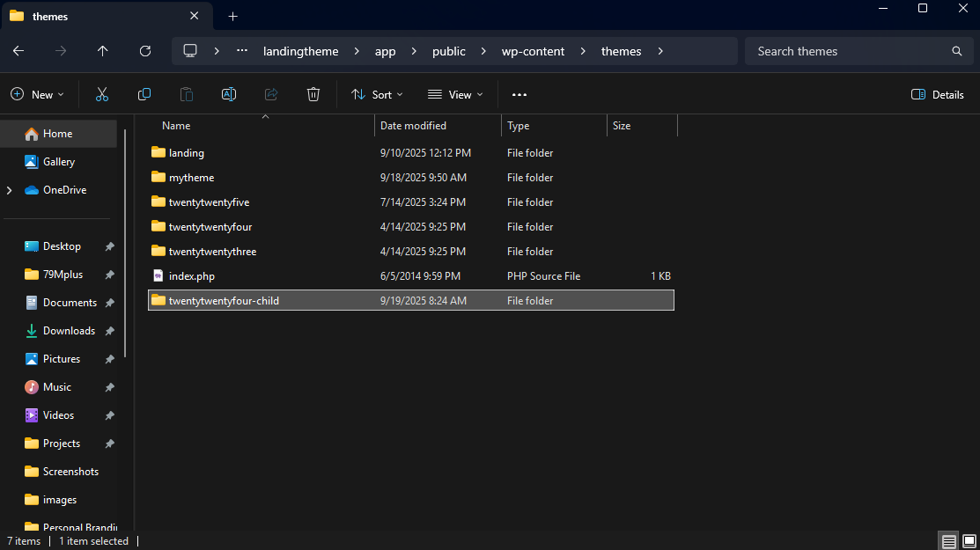Sort files by Date modified column
The image size is (980, 550).
tap(413, 126)
